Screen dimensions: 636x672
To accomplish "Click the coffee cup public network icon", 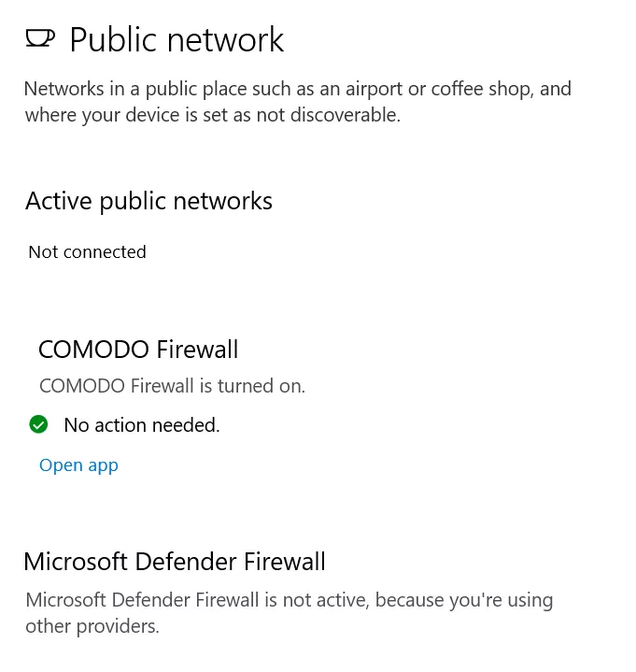I will (40, 37).
